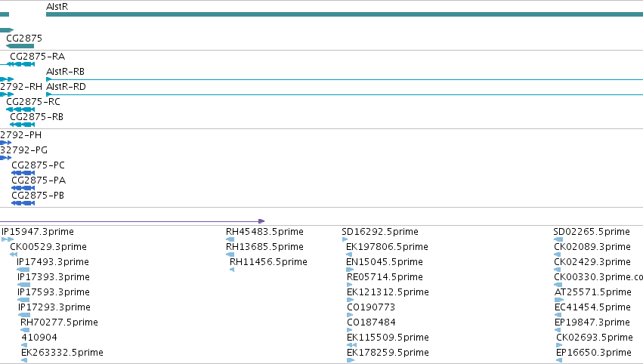643x364 pixels.
Task: Select EK121312.5prime EST label
Action: click(x=388, y=292)
